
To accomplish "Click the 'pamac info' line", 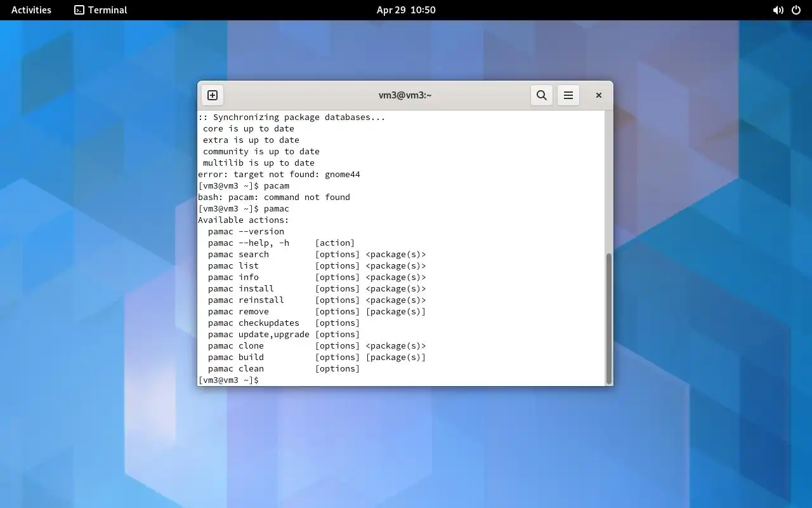I will 317,277.
